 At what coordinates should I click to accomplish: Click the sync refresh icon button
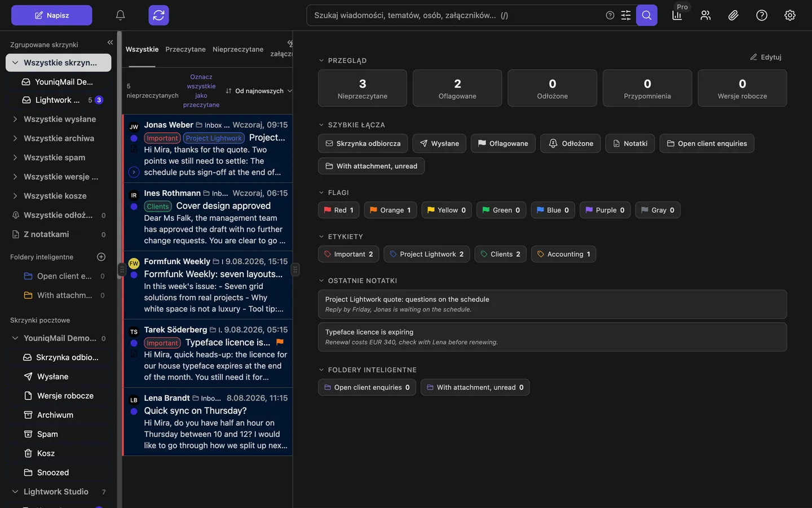click(x=158, y=15)
